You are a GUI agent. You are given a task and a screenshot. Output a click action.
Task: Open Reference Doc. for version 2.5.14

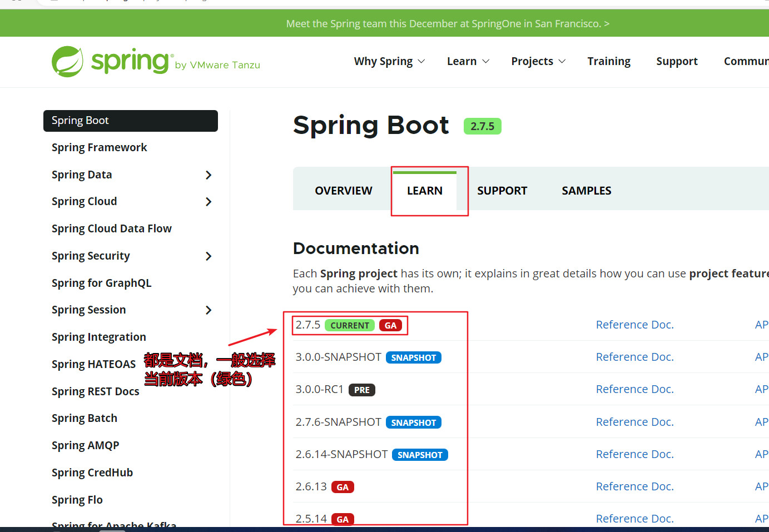[x=635, y=519]
